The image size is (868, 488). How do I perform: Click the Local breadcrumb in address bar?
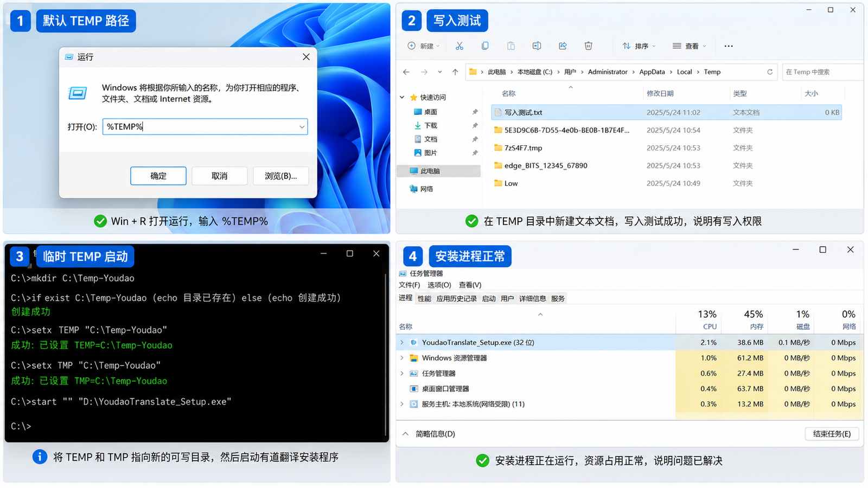685,72
